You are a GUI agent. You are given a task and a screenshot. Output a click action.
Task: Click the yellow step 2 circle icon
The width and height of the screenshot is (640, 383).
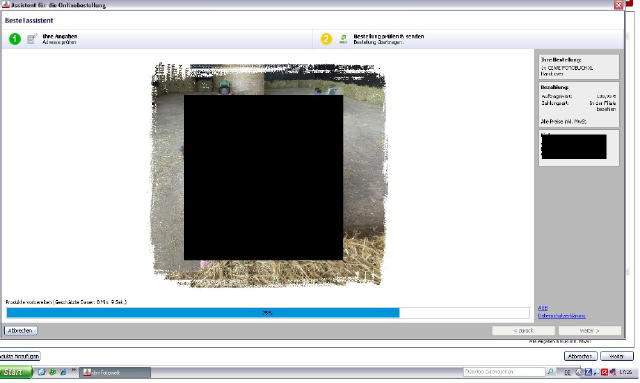(x=326, y=39)
